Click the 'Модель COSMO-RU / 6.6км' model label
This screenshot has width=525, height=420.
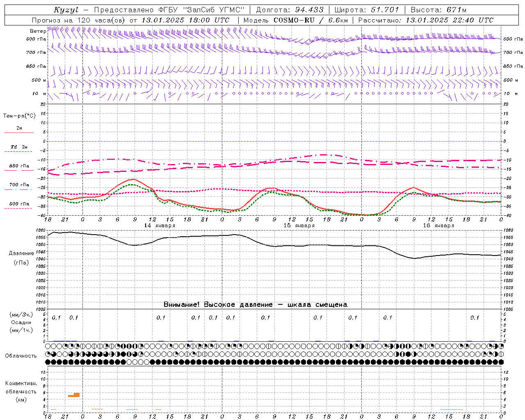click(295, 20)
